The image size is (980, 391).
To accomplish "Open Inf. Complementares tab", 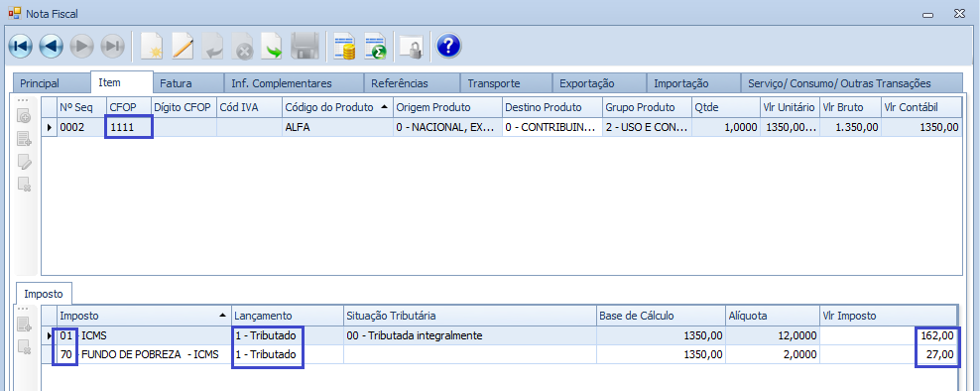I will [294, 83].
